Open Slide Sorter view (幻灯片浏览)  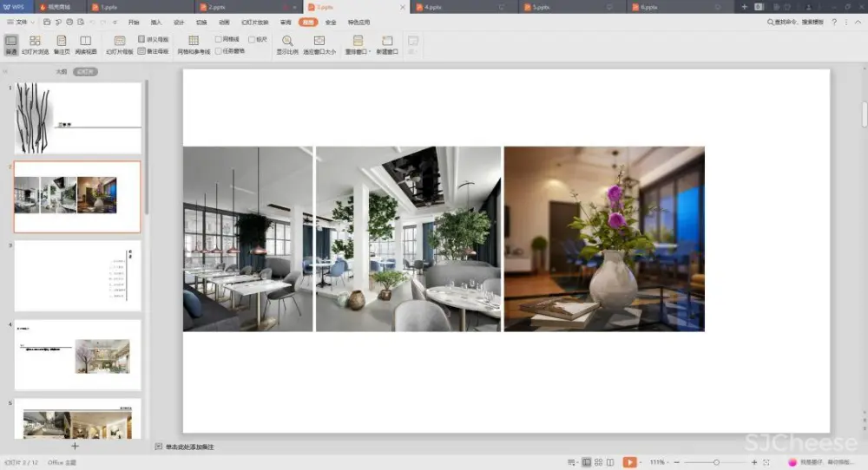click(35, 44)
